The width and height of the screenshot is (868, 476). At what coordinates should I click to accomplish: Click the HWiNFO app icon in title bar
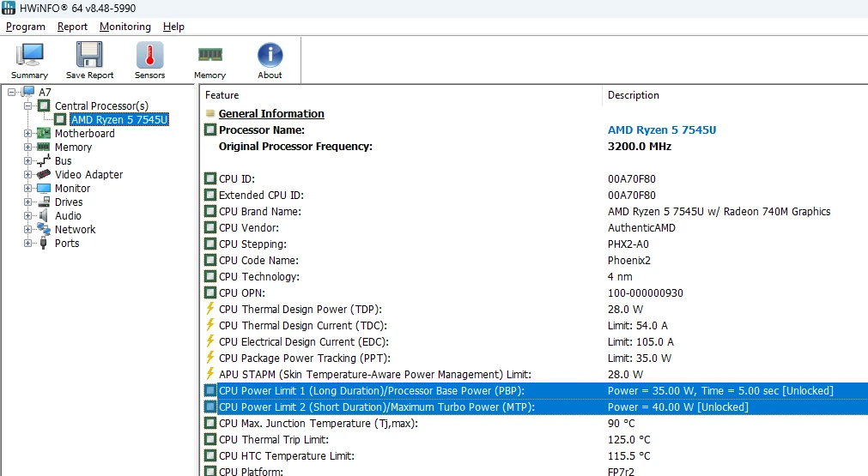click(x=9, y=9)
